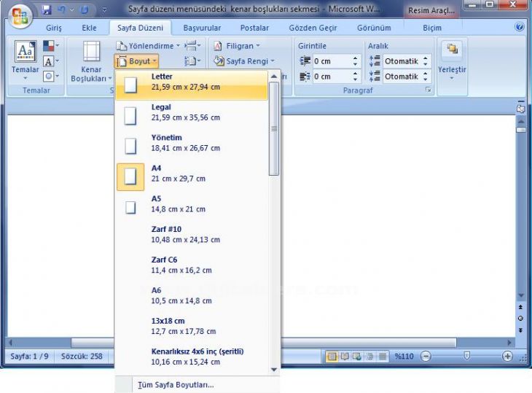532x393 pixels.
Task: Choose A5 paper size
Action: 192,207
